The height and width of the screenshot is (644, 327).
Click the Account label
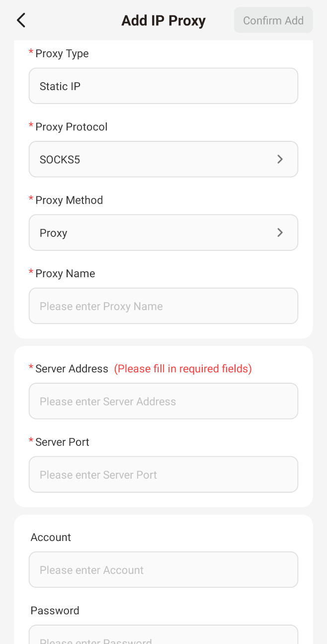coord(51,537)
